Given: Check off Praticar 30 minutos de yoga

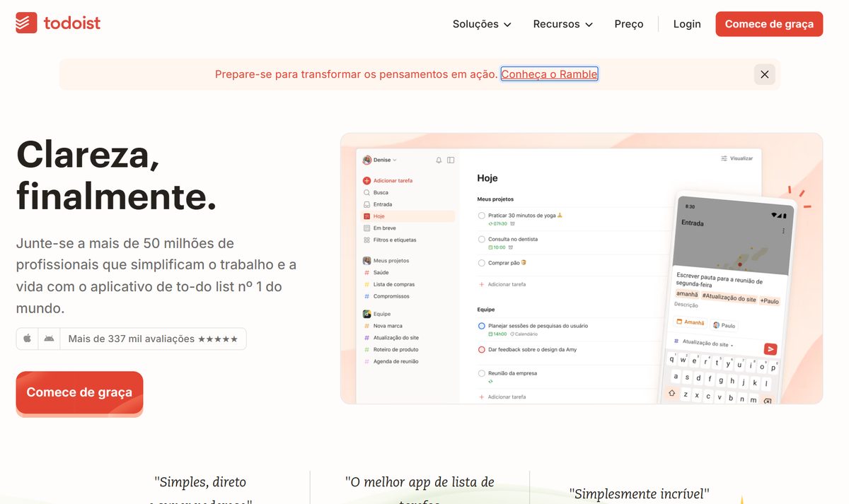Looking at the screenshot, I should [x=482, y=216].
